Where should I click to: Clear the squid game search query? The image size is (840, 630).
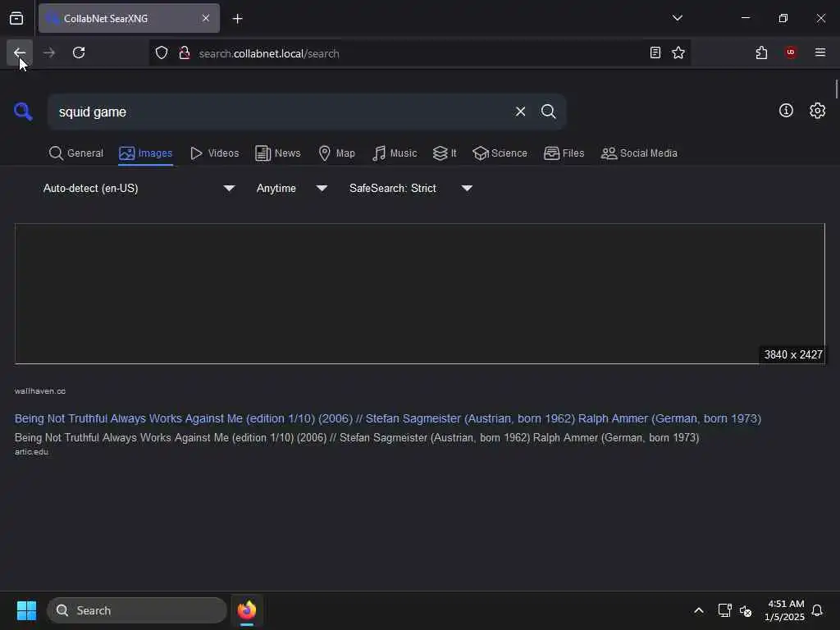coord(520,112)
